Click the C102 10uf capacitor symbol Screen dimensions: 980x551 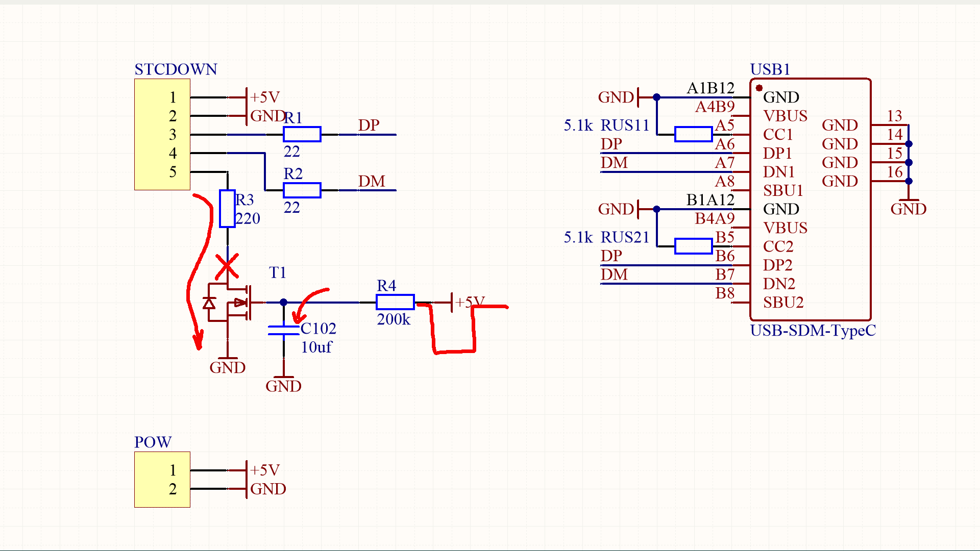(284, 331)
